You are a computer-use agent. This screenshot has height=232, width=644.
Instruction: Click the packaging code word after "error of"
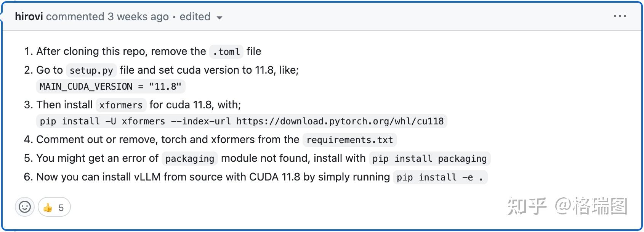click(x=189, y=159)
